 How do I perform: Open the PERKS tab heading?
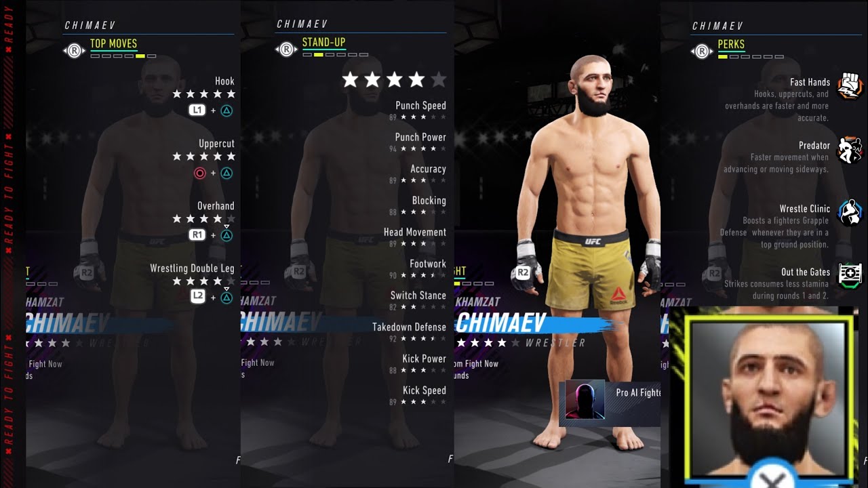coord(731,44)
